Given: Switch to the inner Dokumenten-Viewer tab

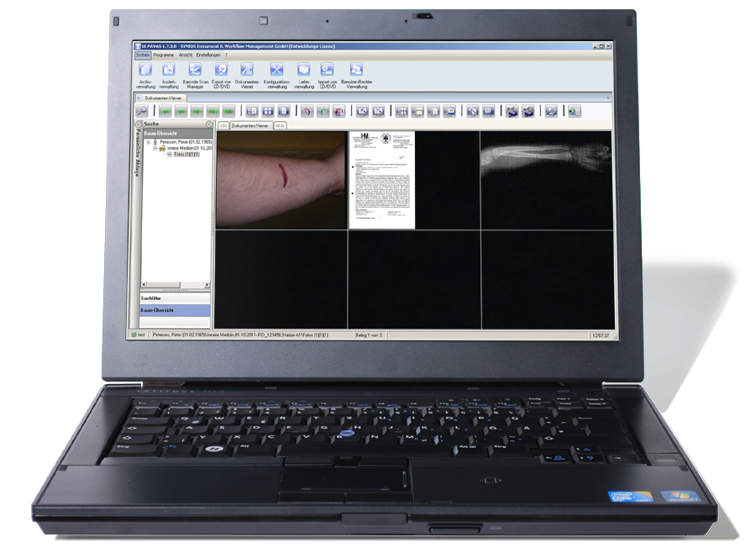Looking at the screenshot, I should tap(250, 125).
